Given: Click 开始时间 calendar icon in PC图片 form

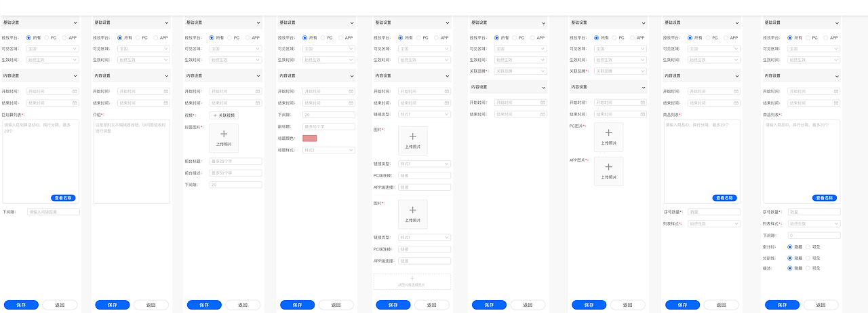Looking at the screenshot, I should (643, 103).
